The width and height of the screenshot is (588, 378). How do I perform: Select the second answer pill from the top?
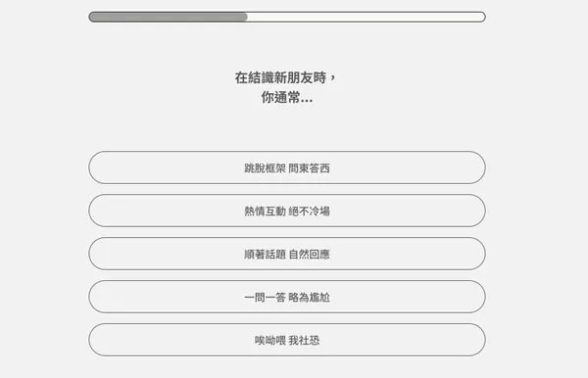[x=287, y=211]
